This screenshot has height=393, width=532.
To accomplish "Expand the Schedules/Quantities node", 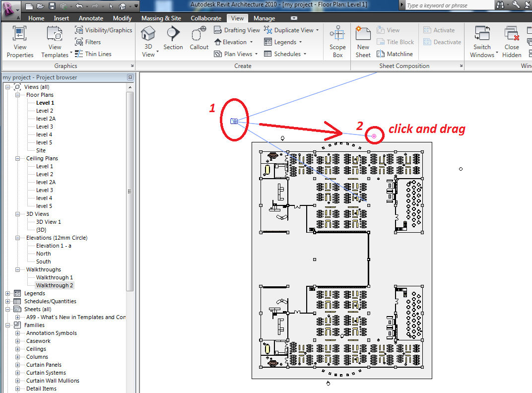I will (x=7, y=301).
